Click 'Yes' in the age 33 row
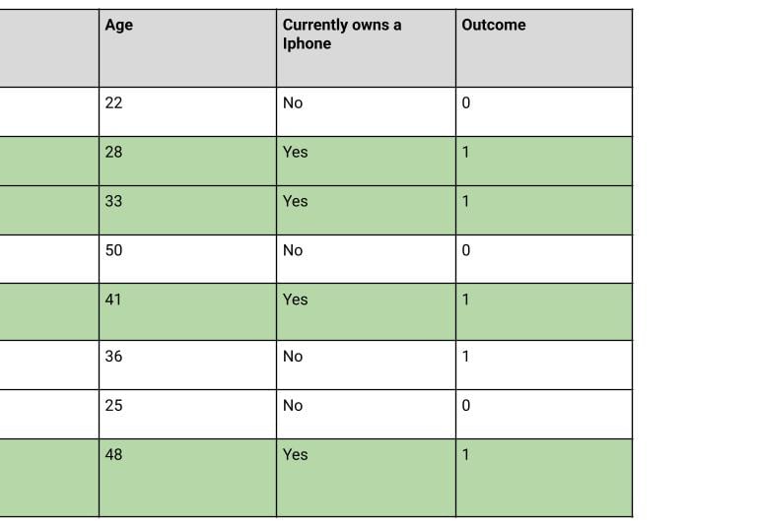Viewport: 757px width, 532px height. [x=295, y=201]
